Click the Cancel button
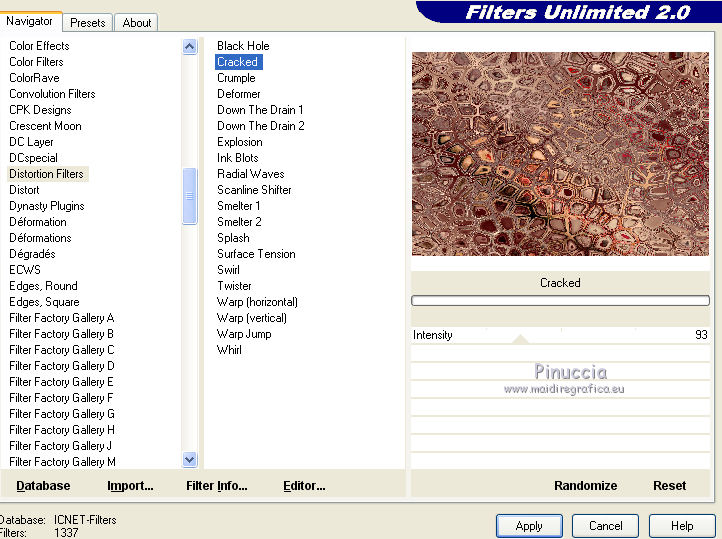 (605, 526)
